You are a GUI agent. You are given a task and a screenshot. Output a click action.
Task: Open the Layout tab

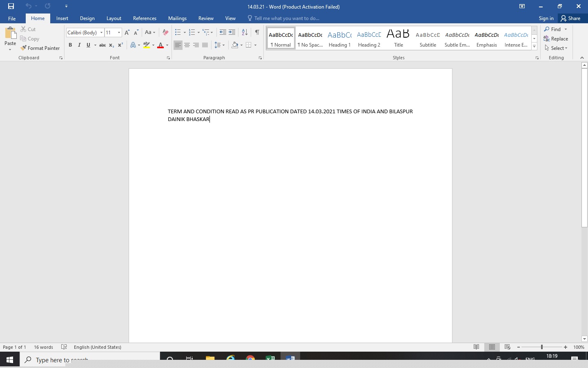[x=114, y=18]
